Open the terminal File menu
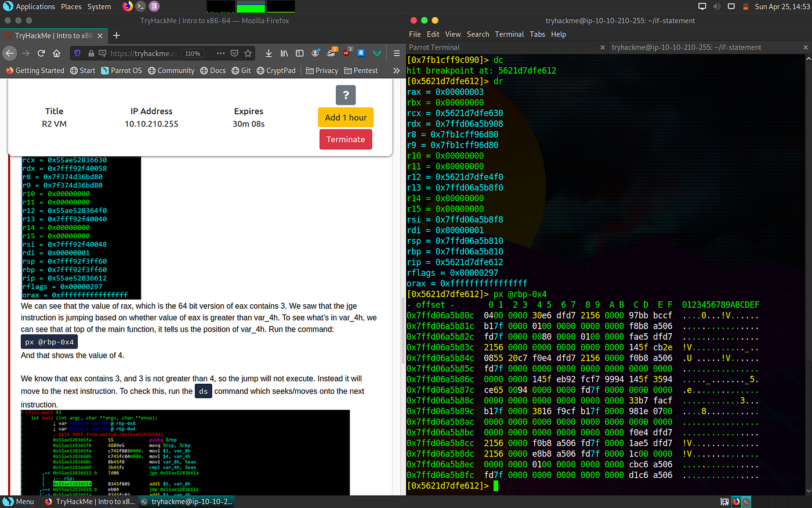Screen dimensions: 812x508 point(415,34)
